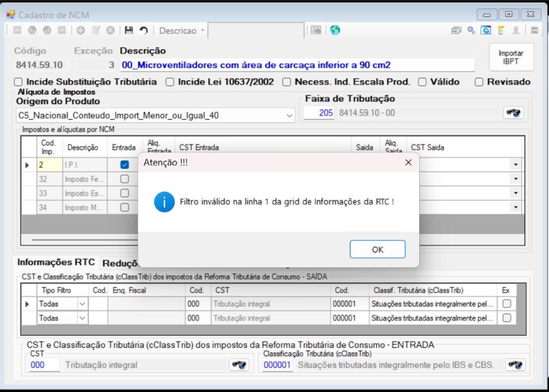
Task: Click into the Descrição text field
Action: tap(297, 65)
